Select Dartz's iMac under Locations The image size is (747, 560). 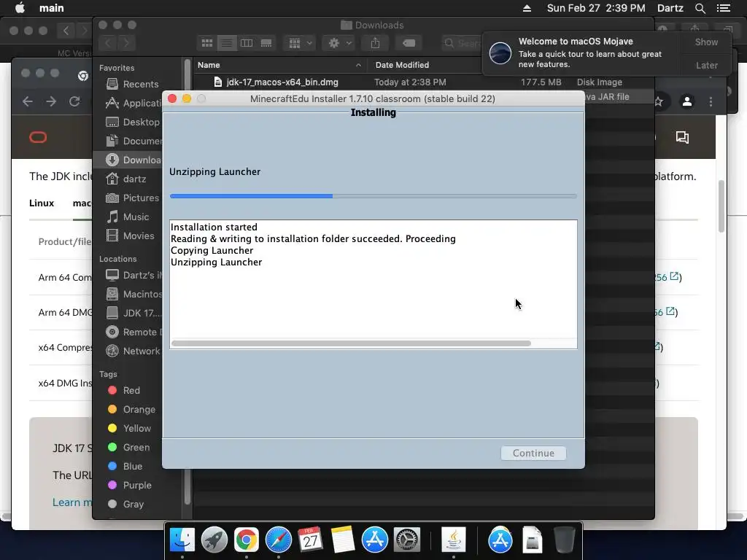[x=133, y=275]
